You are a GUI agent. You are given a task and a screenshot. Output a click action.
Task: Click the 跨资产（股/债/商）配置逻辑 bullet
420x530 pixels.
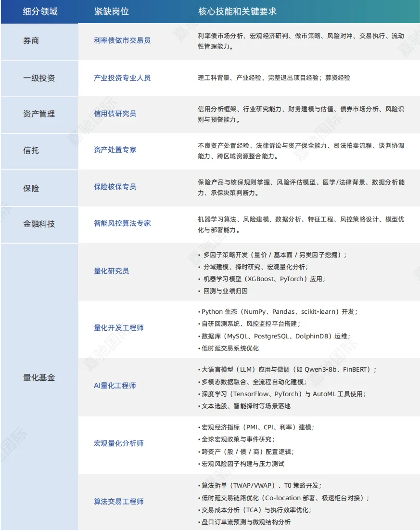click(246, 452)
